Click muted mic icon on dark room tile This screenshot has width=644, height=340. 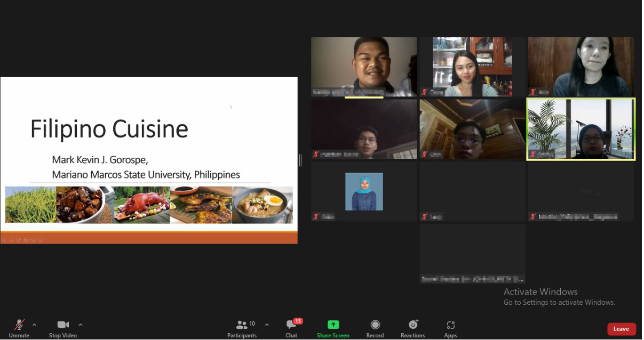(316, 154)
